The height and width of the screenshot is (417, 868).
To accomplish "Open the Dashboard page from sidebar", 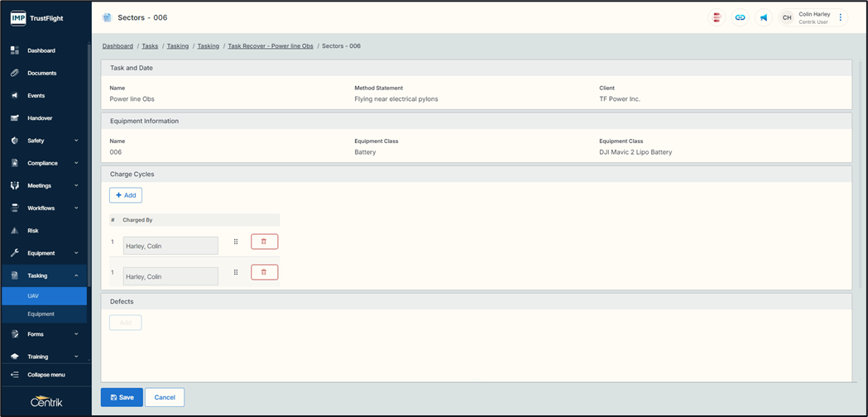I will 41,50.
